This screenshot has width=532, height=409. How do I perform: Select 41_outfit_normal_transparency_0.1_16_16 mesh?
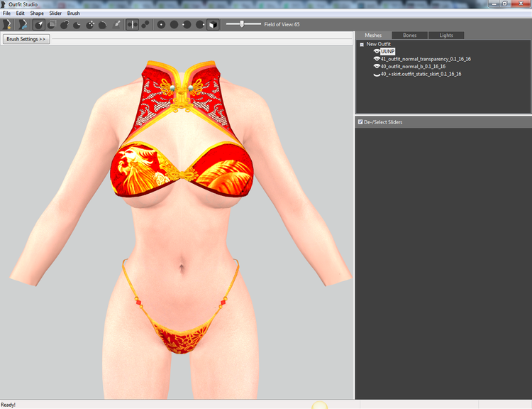pos(426,59)
